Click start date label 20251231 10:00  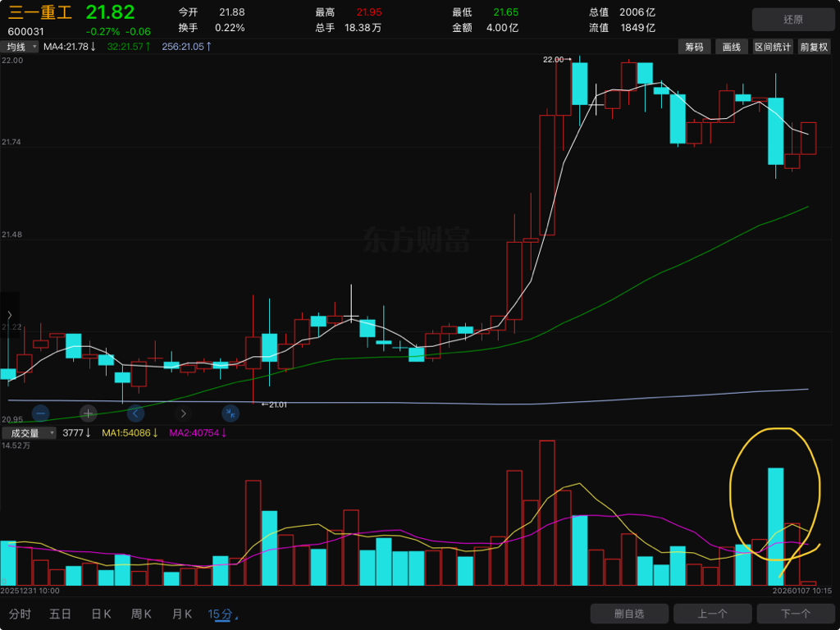pos(30,591)
